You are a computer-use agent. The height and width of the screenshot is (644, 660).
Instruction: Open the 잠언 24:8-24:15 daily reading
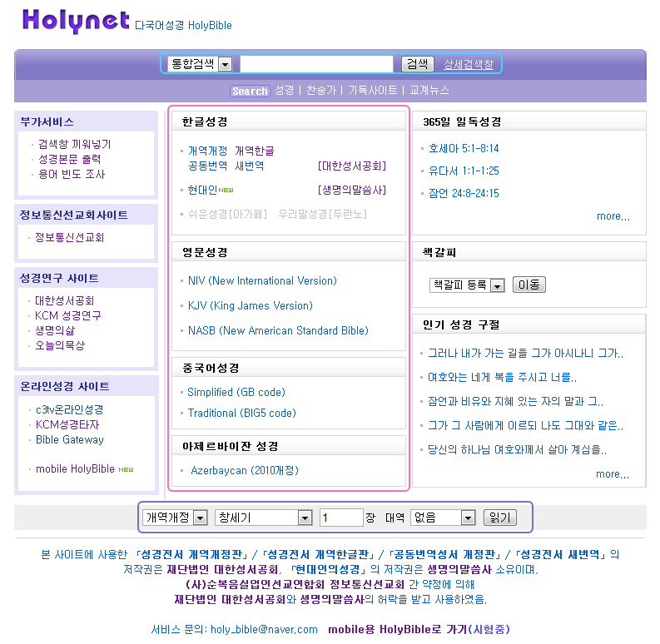464,193
